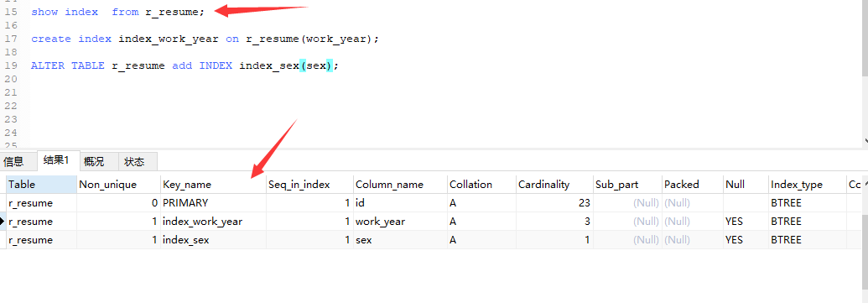The width and height of the screenshot is (868, 303).
Task: Click line number 19 in the editor gutter
Action: click(x=11, y=65)
